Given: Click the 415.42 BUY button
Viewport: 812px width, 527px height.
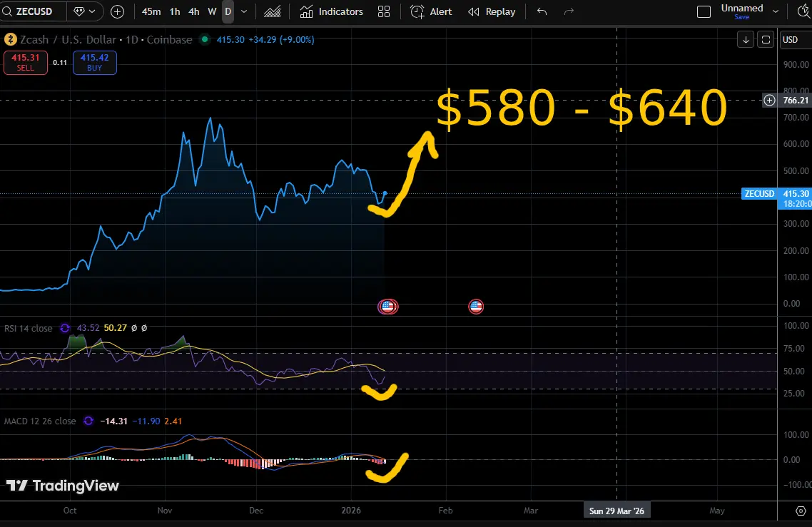Looking at the screenshot, I should (95, 62).
